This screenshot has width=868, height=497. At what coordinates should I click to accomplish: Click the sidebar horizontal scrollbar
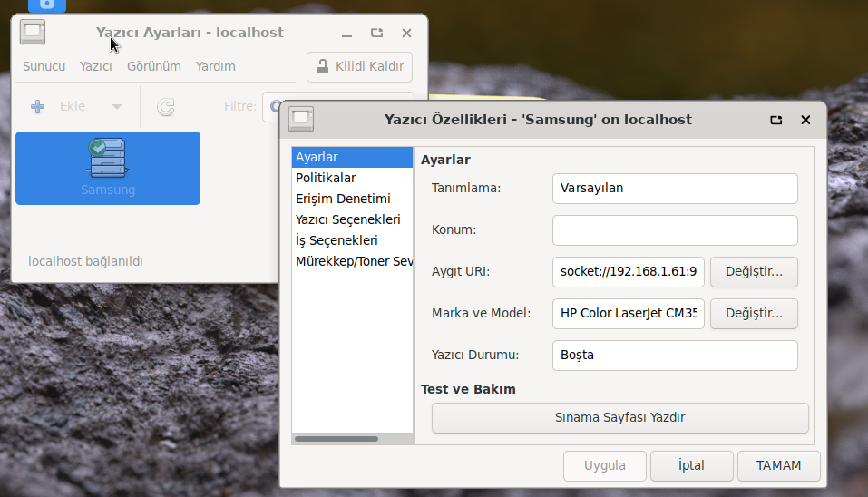[x=336, y=439]
